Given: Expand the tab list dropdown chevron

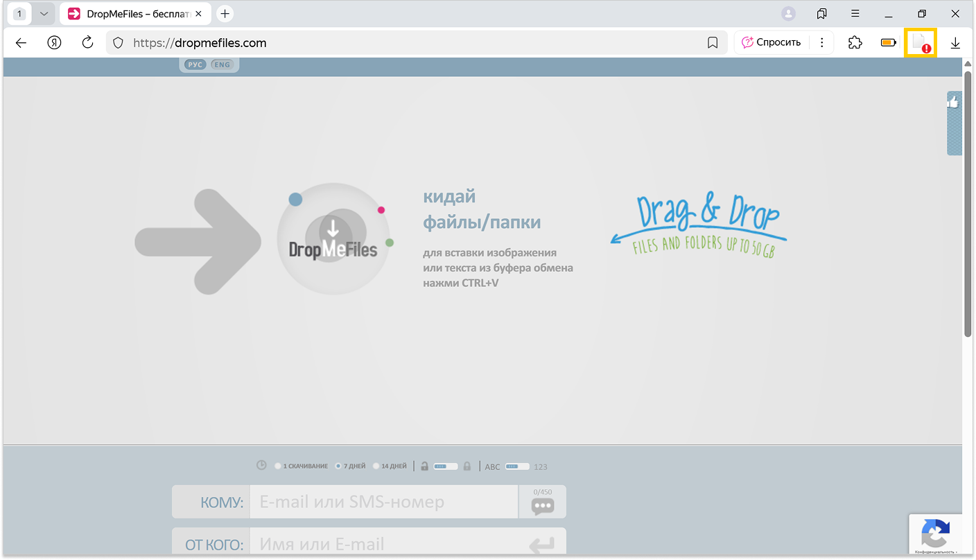Looking at the screenshot, I should pyautogui.click(x=44, y=14).
